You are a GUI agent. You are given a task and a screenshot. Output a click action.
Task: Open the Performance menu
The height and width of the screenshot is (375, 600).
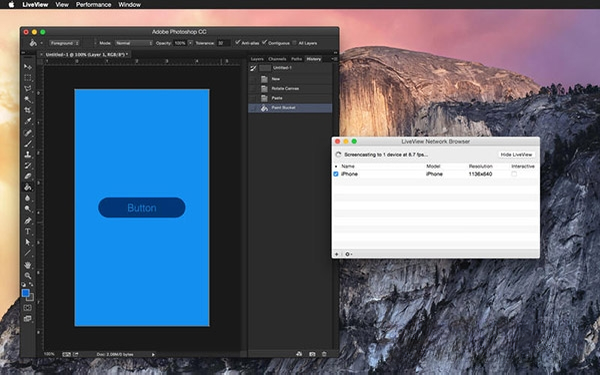(x=93, y=5)
